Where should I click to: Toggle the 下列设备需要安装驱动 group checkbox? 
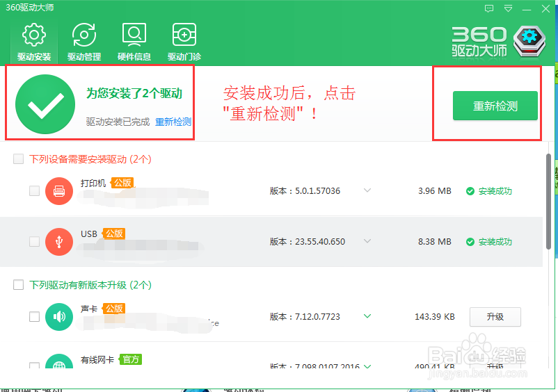(x=19, y=159)
